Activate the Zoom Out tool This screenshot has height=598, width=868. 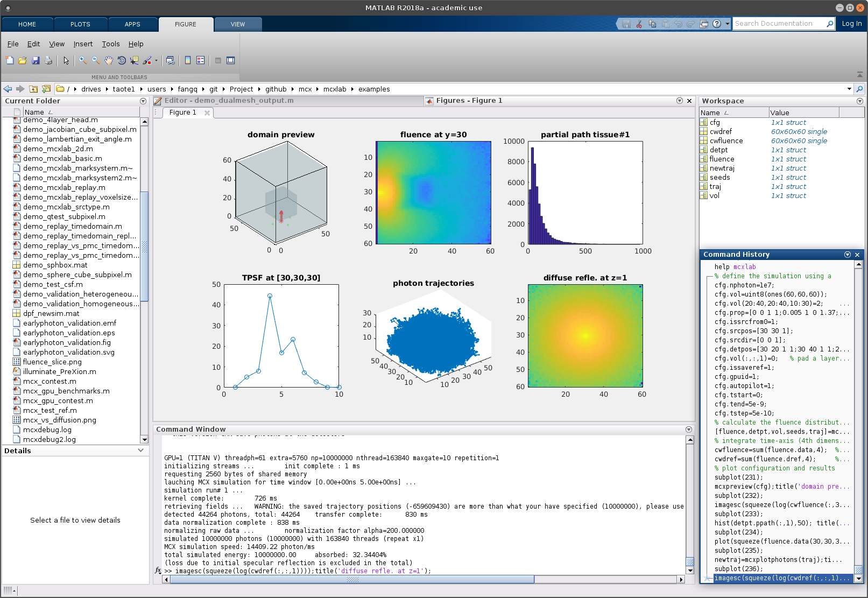(96, 60)
